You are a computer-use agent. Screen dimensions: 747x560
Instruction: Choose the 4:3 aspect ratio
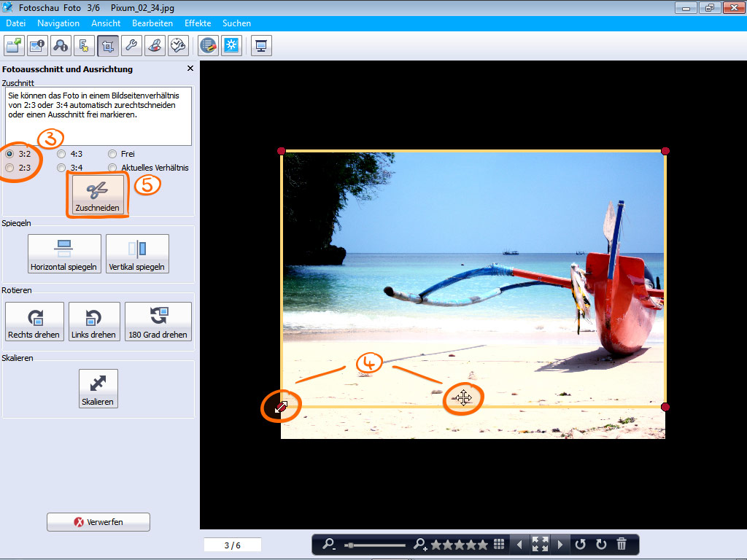pos(61,154)
